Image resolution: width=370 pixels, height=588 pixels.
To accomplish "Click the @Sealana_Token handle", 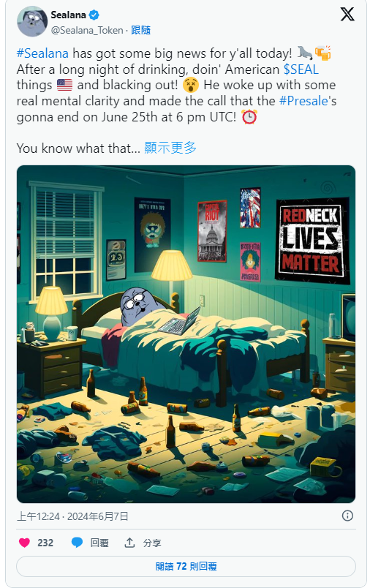I will click(87, 31).
